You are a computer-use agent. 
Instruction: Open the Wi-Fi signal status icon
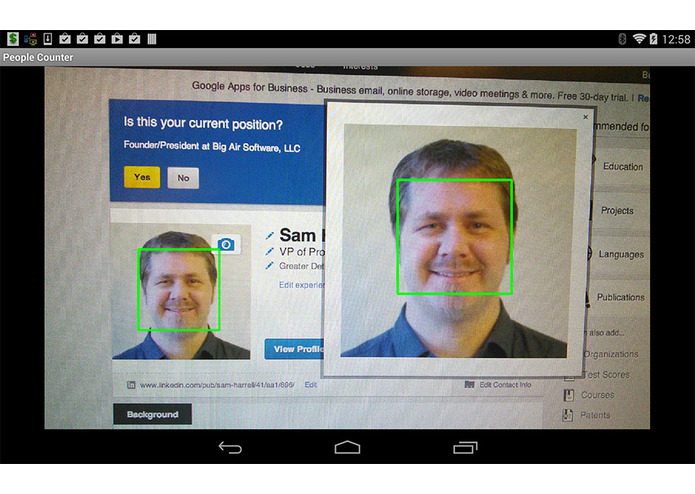pyautogui.click(x=639, y=39)
